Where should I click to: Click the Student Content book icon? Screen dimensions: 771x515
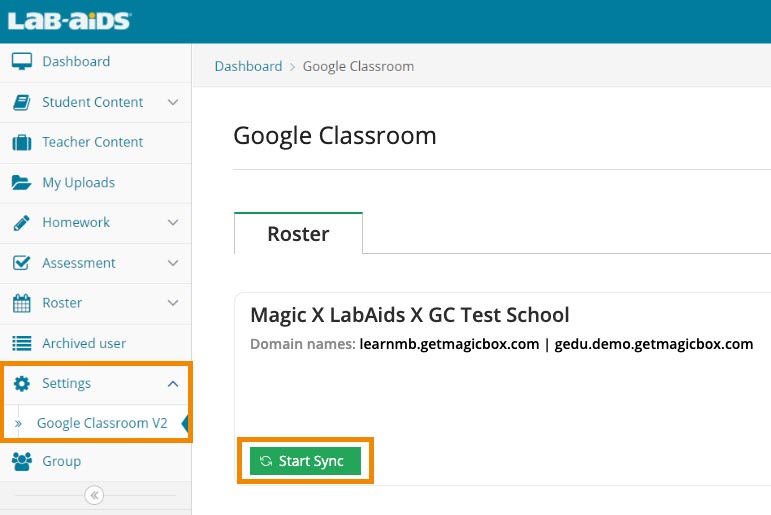[x=21, y=102]
